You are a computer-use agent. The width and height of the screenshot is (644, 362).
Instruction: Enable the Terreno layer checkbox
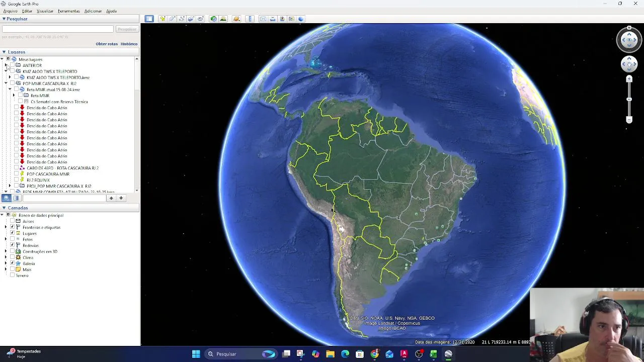pyautogui.click(x=12, y=276)
